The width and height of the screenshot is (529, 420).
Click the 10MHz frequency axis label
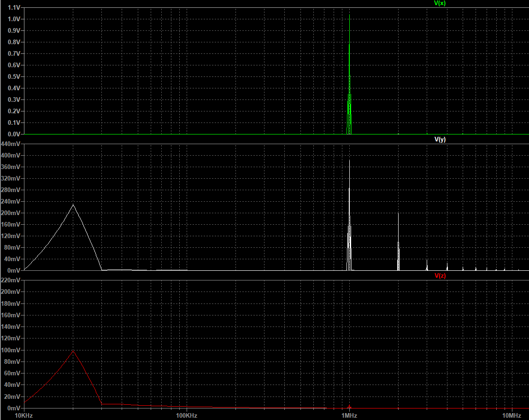pos(512,415)
